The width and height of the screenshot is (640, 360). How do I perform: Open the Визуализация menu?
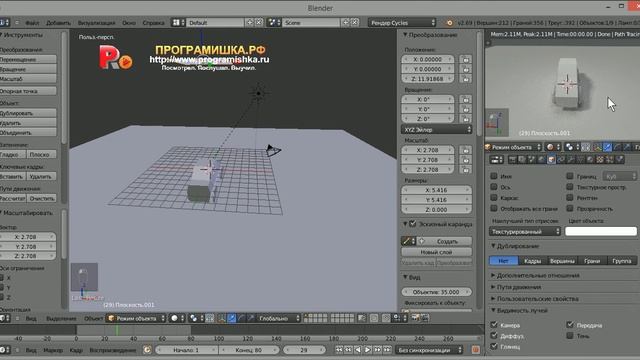click(x=96, y=23)
